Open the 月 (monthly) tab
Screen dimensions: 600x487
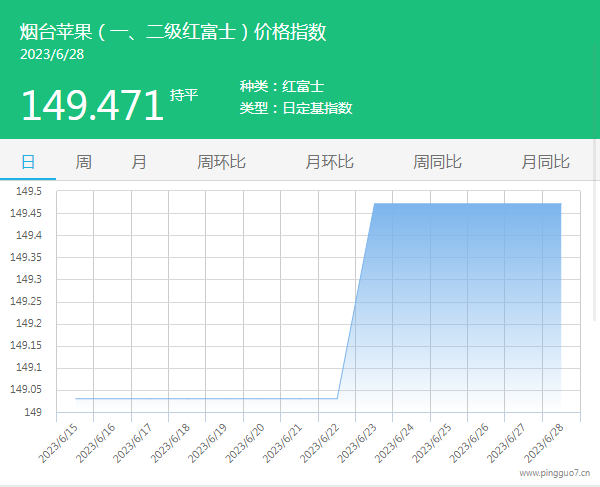[x=139, y=162]
